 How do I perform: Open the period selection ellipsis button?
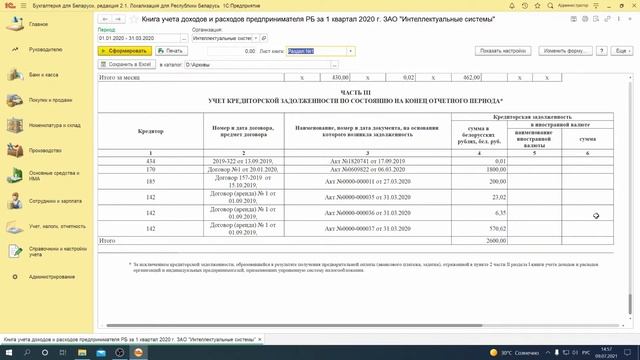click(184, 38)
